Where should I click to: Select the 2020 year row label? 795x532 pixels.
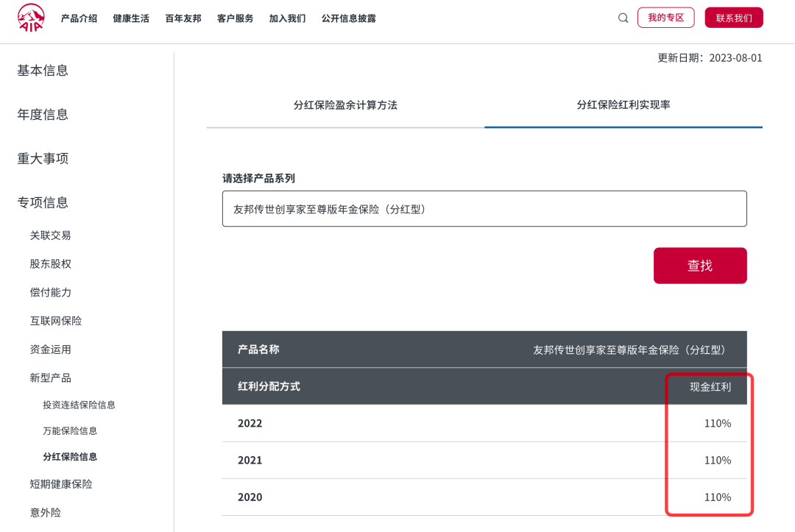pyautogui.click(x=250, y=497)
